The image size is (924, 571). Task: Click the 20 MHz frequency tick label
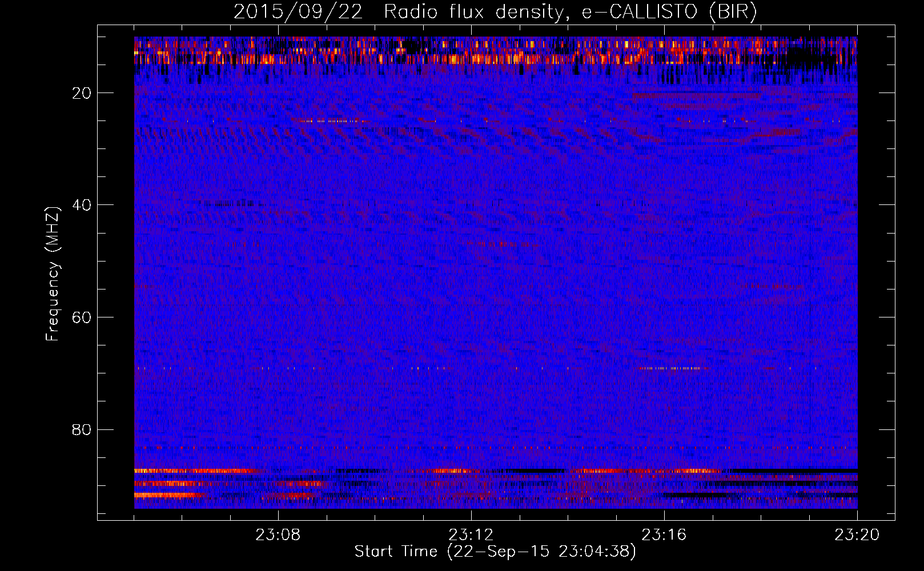pyautogui.click(x=82, y=93)
